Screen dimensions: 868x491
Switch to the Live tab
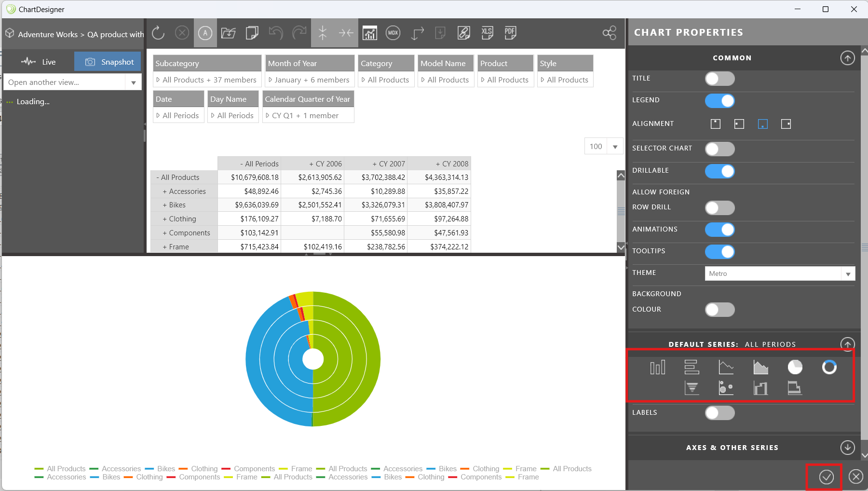pyautogui.click(x=39, y=62)
